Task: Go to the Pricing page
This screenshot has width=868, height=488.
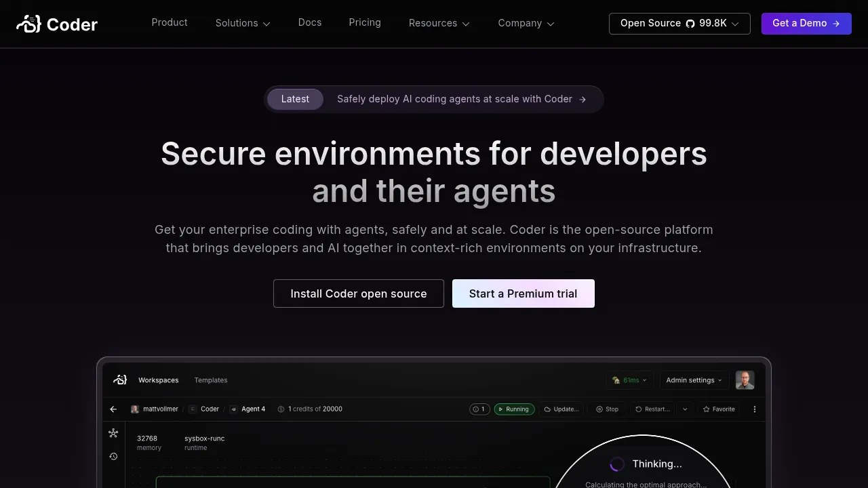Action: click(x=365, y=22)
